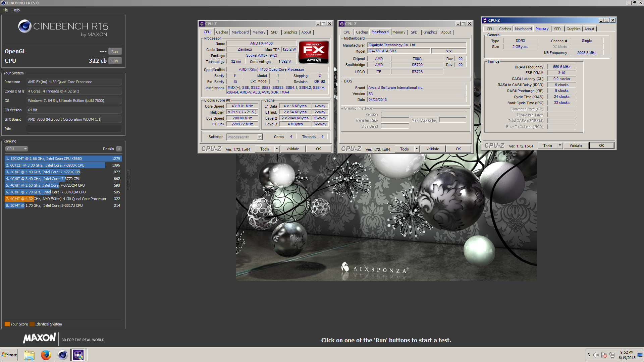Click the Cinebench logo icon in sidebar
This screenshot has height=362, width=644.
click(x=25, y=26)
